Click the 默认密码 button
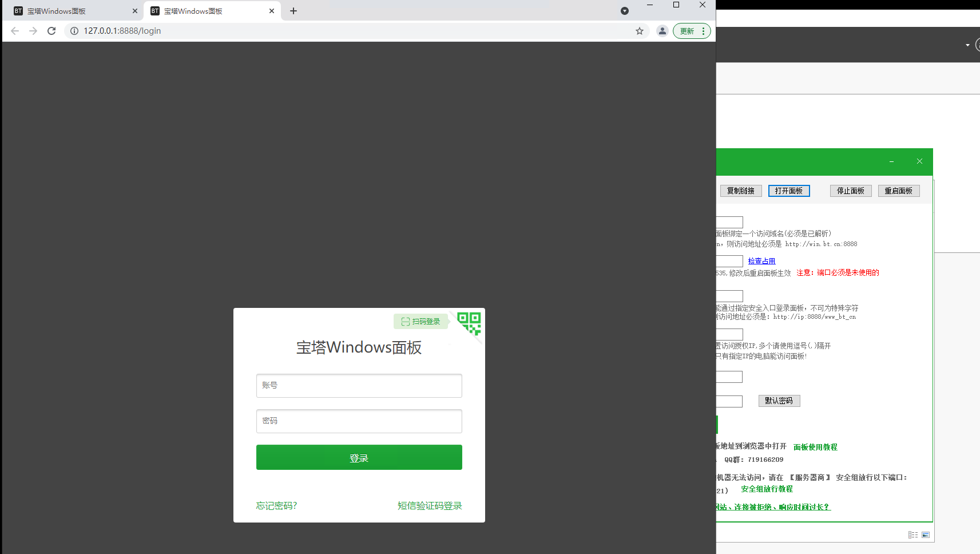This screenshot has width=980, height=554. point(779,401)
